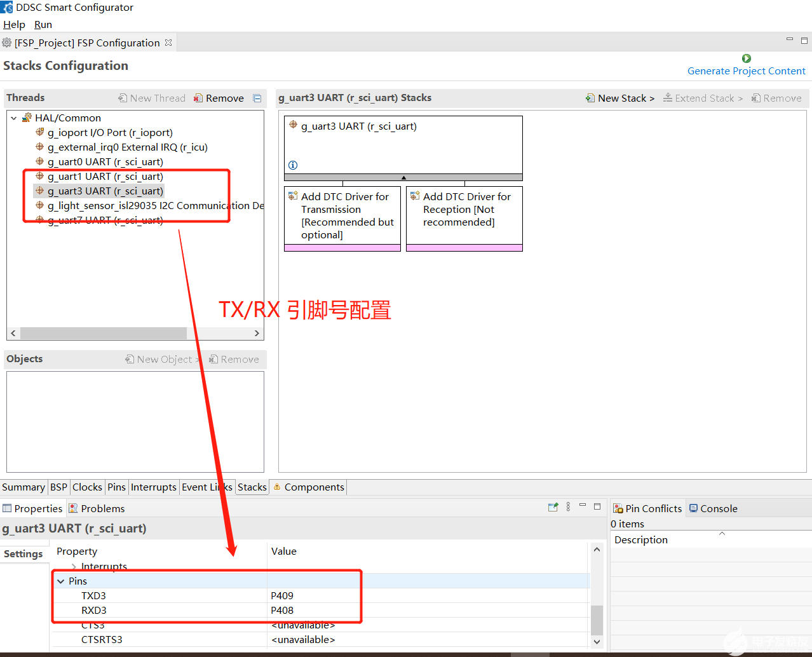Click the g_ioport module icon
The height and width of the screenshot is (657, 812).
(x=39, y=132)
